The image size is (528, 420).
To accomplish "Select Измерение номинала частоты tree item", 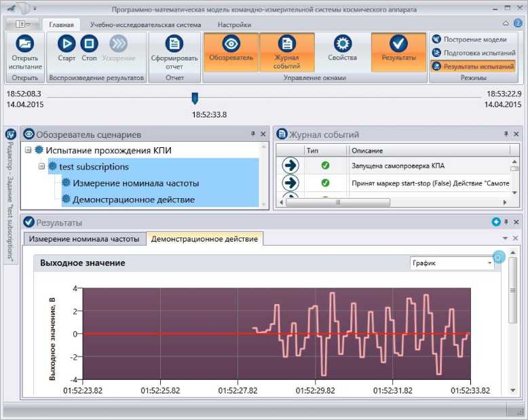I will pyautogui.click(x=135, y=183).
